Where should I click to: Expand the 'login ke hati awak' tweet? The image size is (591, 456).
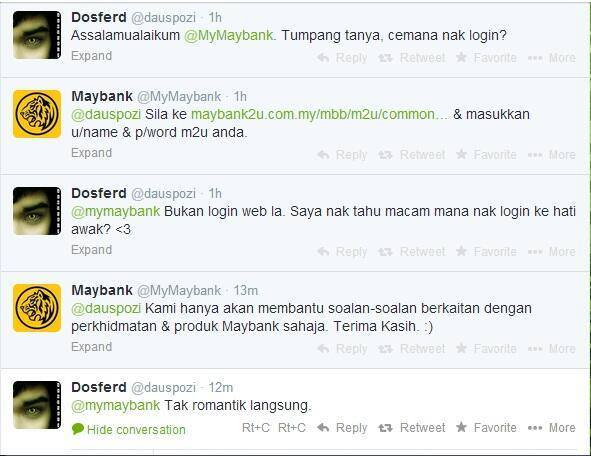92,250
